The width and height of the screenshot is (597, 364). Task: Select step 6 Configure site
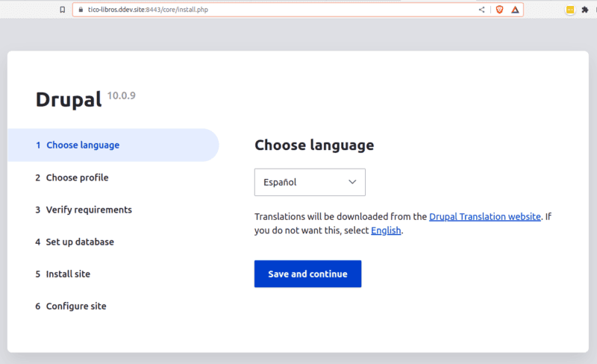pos(71,306)
